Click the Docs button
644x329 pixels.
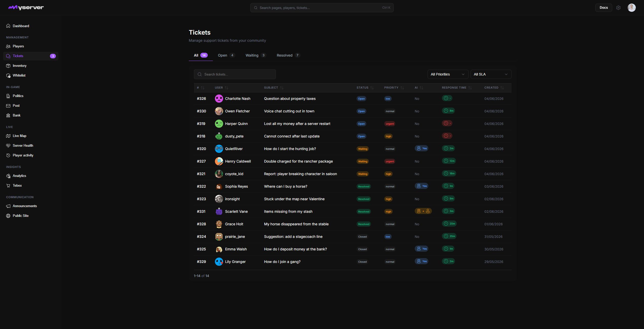pyautogui.click(x=604, y=8)
